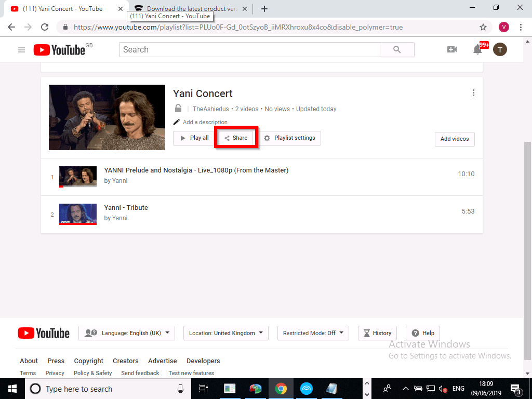Open the Restricted Mode: Off dropdown
Screen dimensions: 532x399
click(x=313, y=332)
